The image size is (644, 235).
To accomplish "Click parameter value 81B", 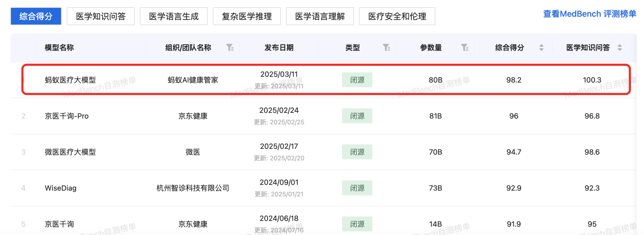I will coord(435,116).
